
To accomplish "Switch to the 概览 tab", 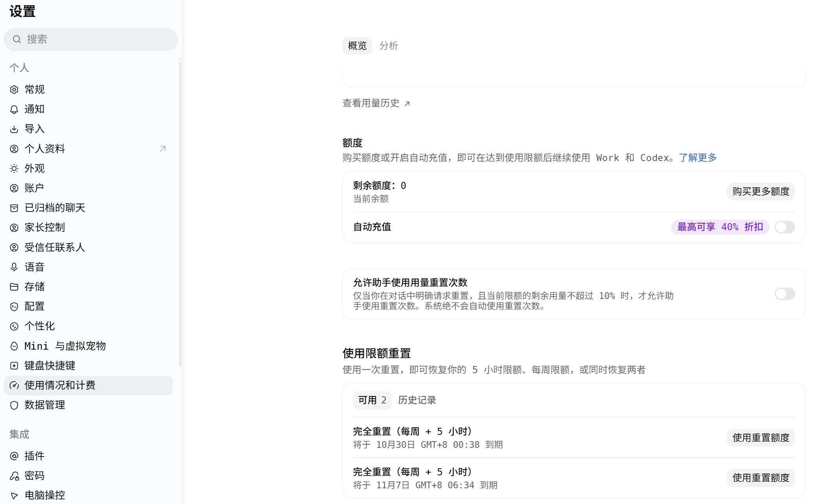I will click(x=357, y=46).
